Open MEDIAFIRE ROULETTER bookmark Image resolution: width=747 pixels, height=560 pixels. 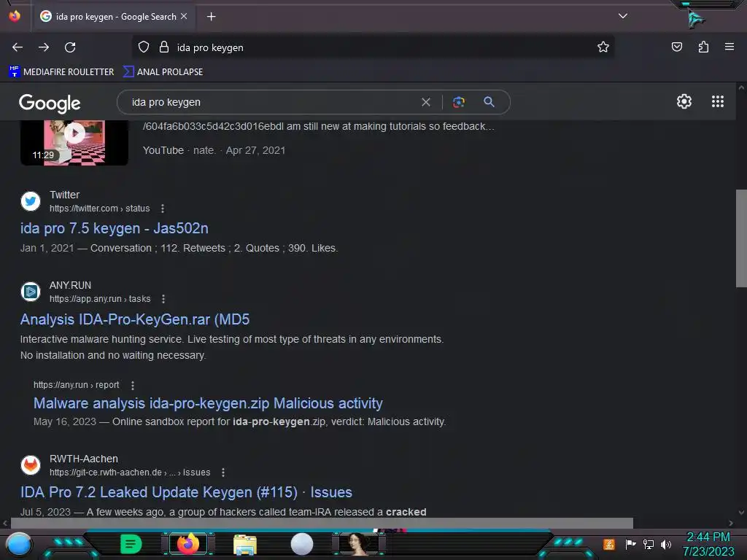[61, 72]
